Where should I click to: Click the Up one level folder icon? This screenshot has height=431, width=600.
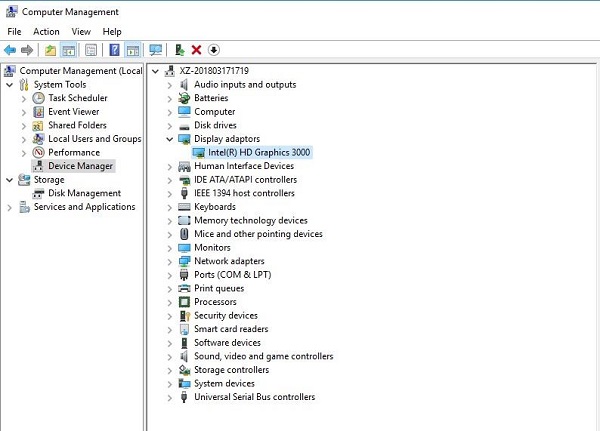[x=50, y=50]
